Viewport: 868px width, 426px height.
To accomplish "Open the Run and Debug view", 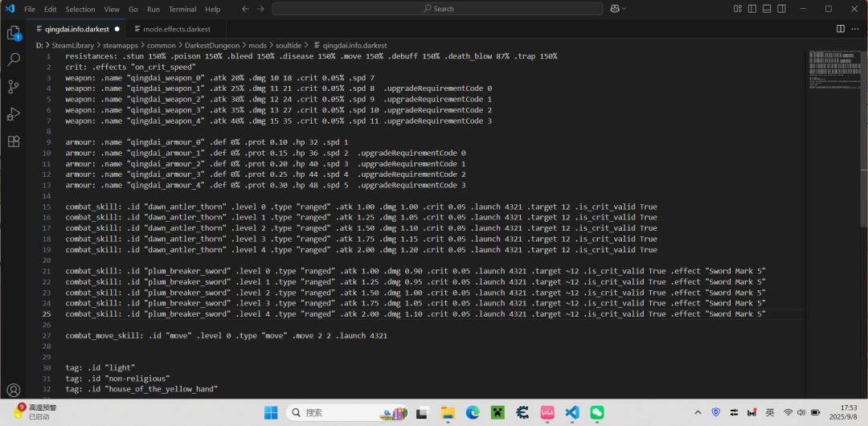I will tap(14, 114).
